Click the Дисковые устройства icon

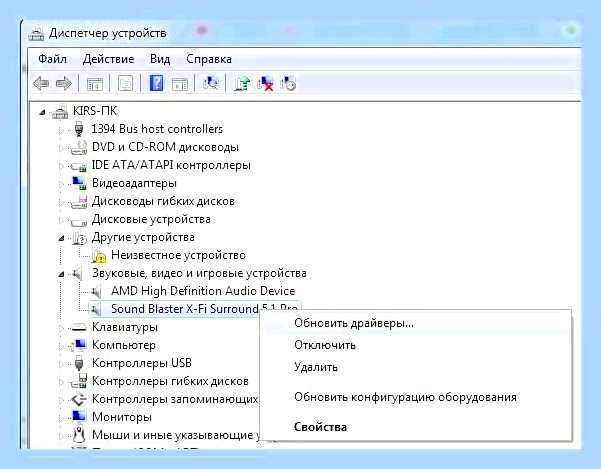point(79,220)
